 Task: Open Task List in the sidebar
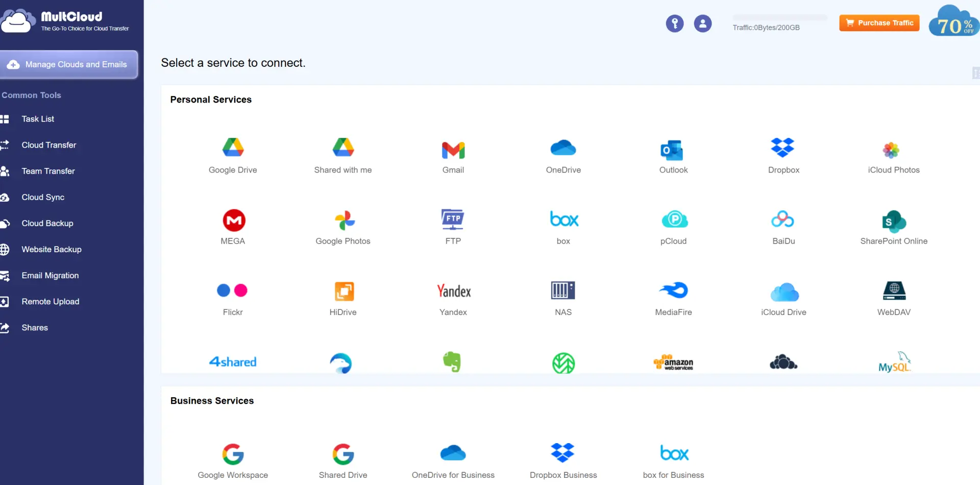38,119
